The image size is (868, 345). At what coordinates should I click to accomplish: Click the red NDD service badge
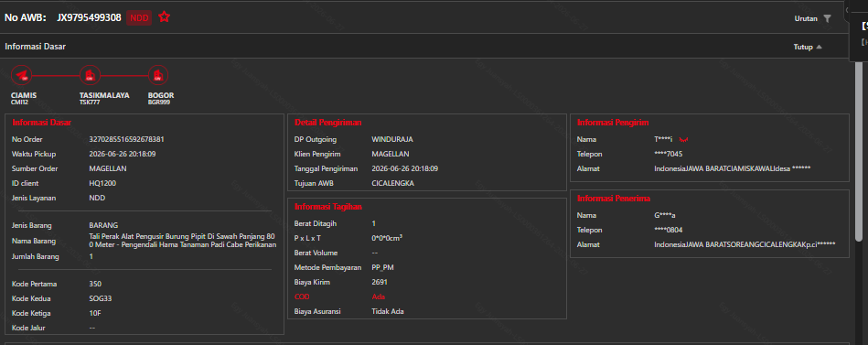click(x=139, y=17)
